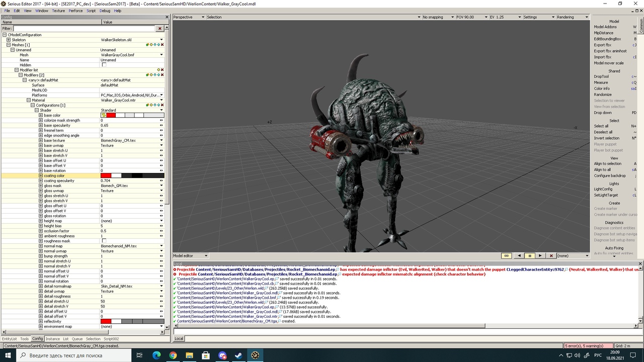Image resolution: width=644 pixels, height=362 pixels.
Task: Click the play backward animation button
Action: pyautogui.click(x=519, y=256)
